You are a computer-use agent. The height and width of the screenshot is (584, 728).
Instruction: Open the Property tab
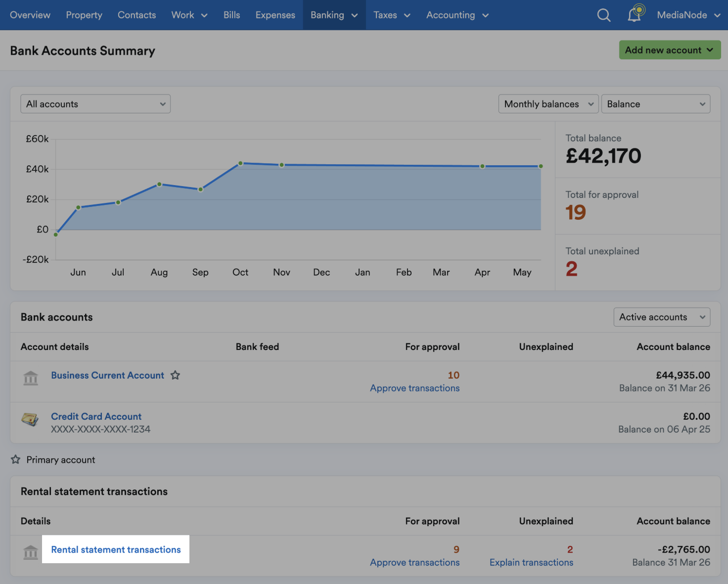click(x=84, y=15)
